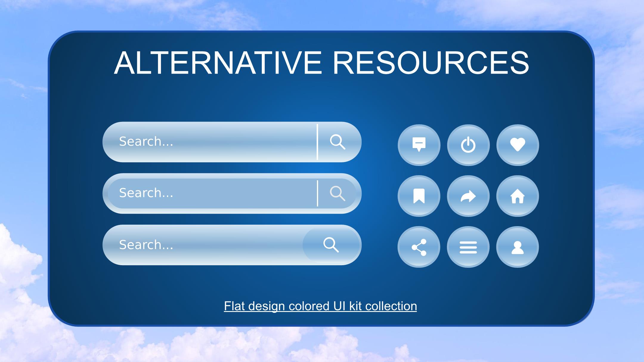
Task: Click the share nodes round icon
Action: [x=419, y=247]
